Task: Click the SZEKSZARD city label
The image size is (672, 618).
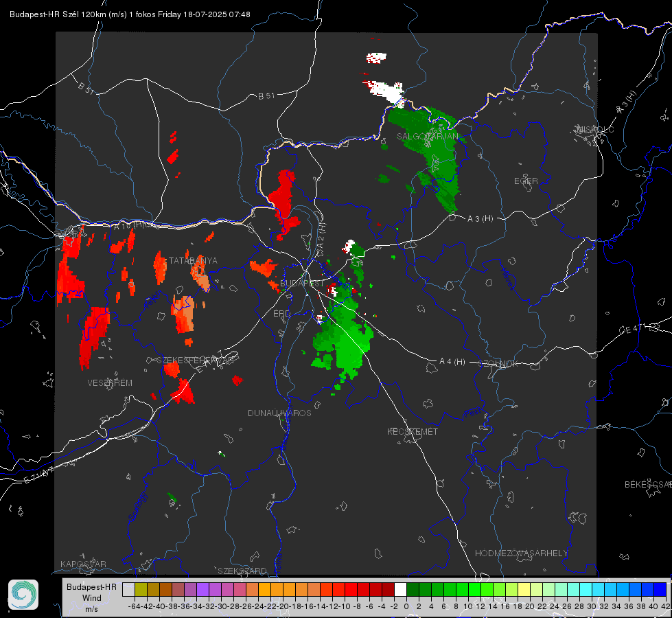Action: point(242,571)
